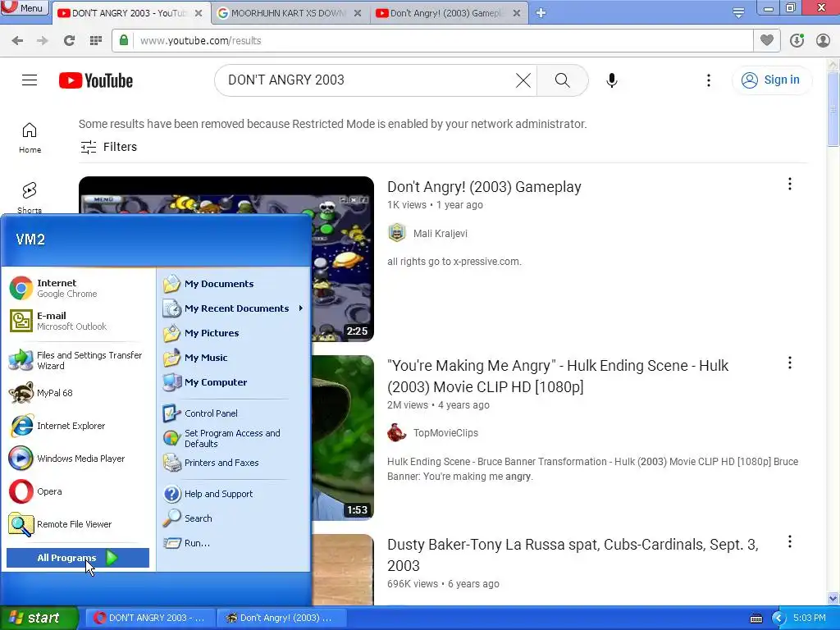Open Don't Angry! (2003) Gameplay video title
Viewport: 840px width, 630px height.
[x=484, y=187]
